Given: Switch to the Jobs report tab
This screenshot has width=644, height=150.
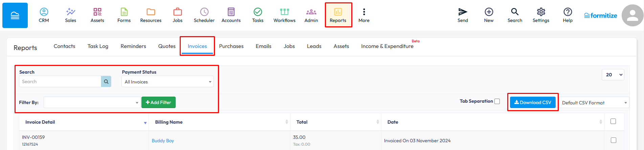Looking at the screenshot, I should click(289, 46).
